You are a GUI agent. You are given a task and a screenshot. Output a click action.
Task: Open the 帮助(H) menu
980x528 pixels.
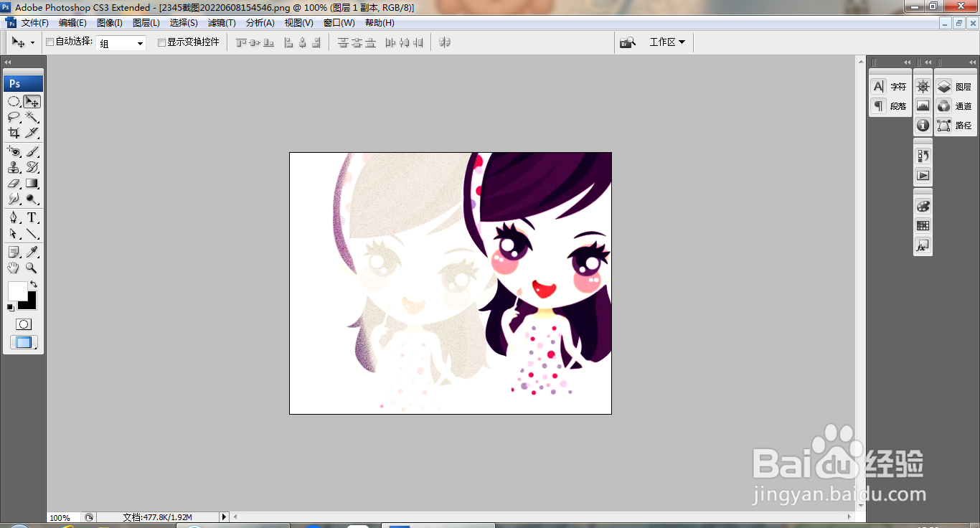380,23
